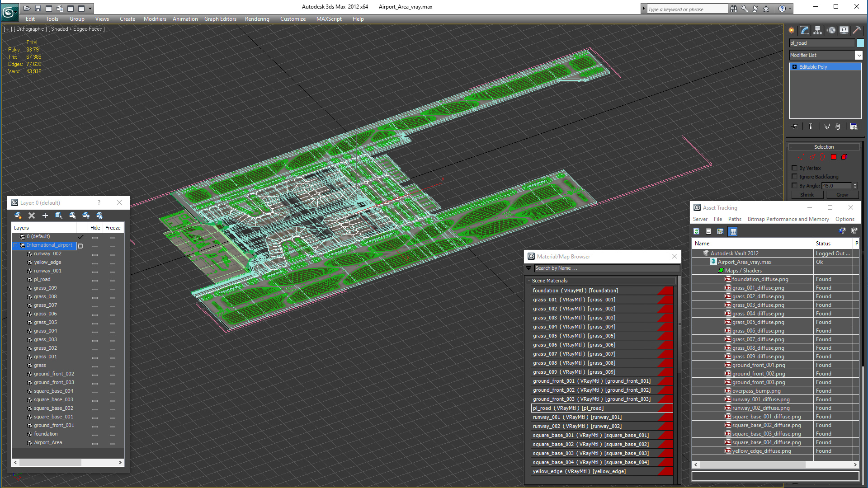Toggle Freeze for International_airport layer
The image size is (868, 488).
coord(113,246)
